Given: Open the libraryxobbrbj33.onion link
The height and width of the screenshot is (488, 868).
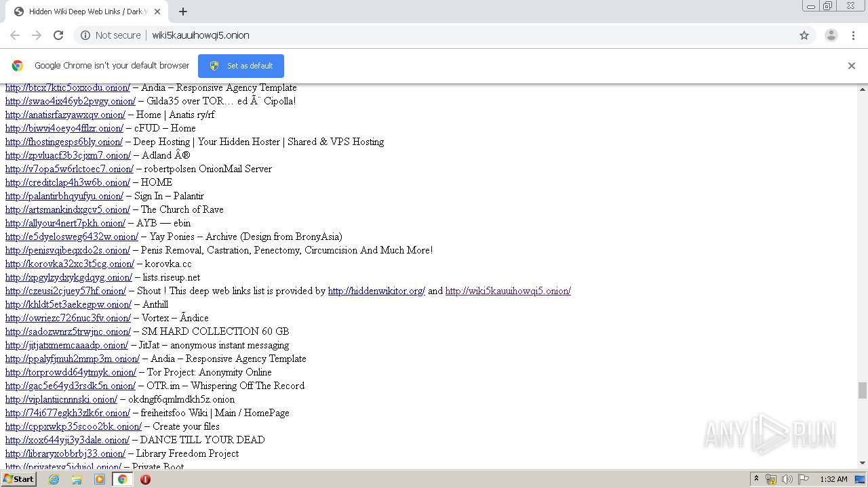Looking at the screenshot, I should pos(65,453).
